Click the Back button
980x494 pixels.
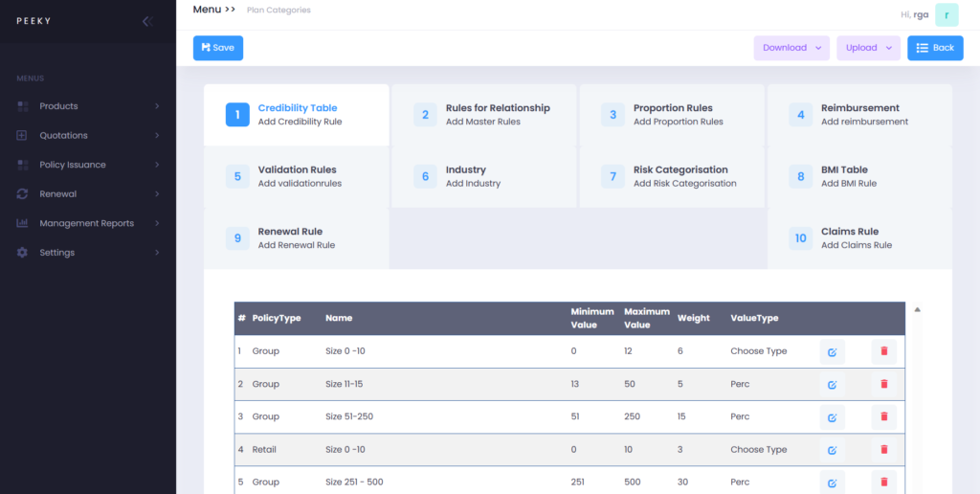coord(935,48)
